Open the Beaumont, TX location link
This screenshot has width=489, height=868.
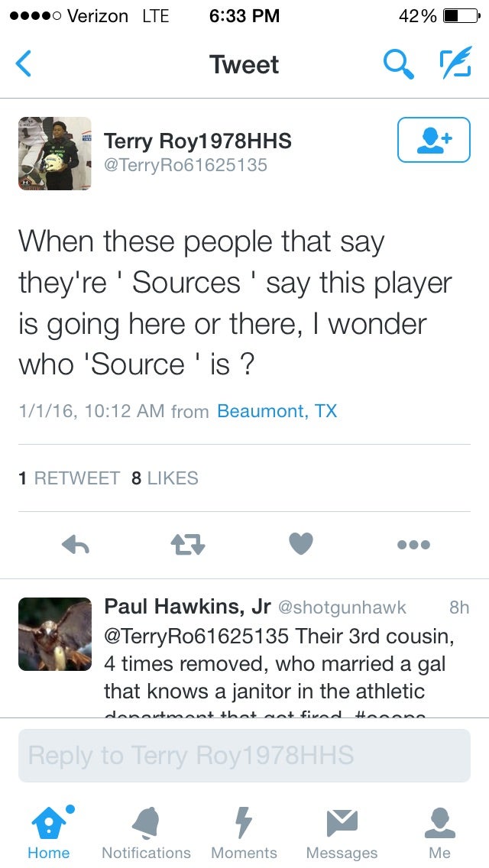point(277,411)
